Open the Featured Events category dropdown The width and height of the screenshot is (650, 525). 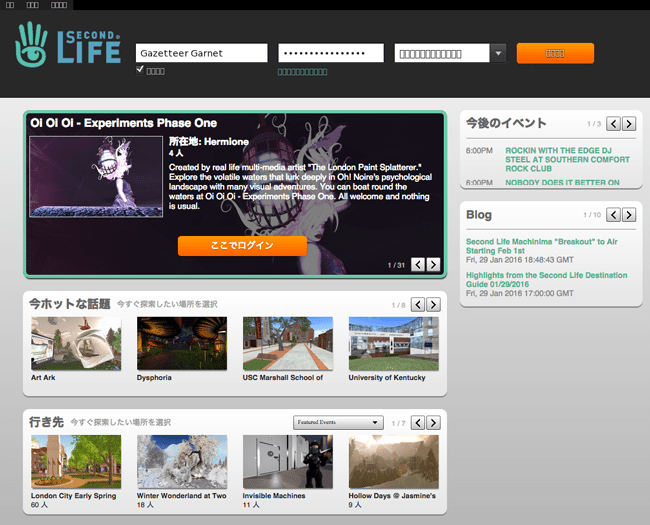338,423
